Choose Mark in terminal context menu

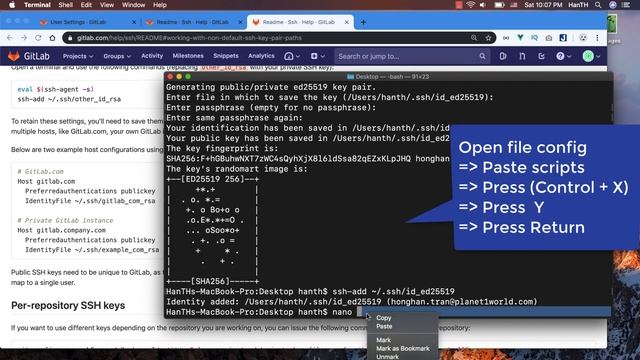point(383,340)
